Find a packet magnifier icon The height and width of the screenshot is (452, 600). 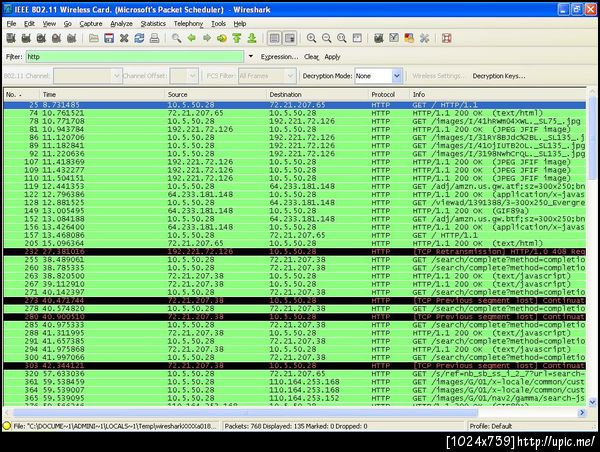[176, 38]
